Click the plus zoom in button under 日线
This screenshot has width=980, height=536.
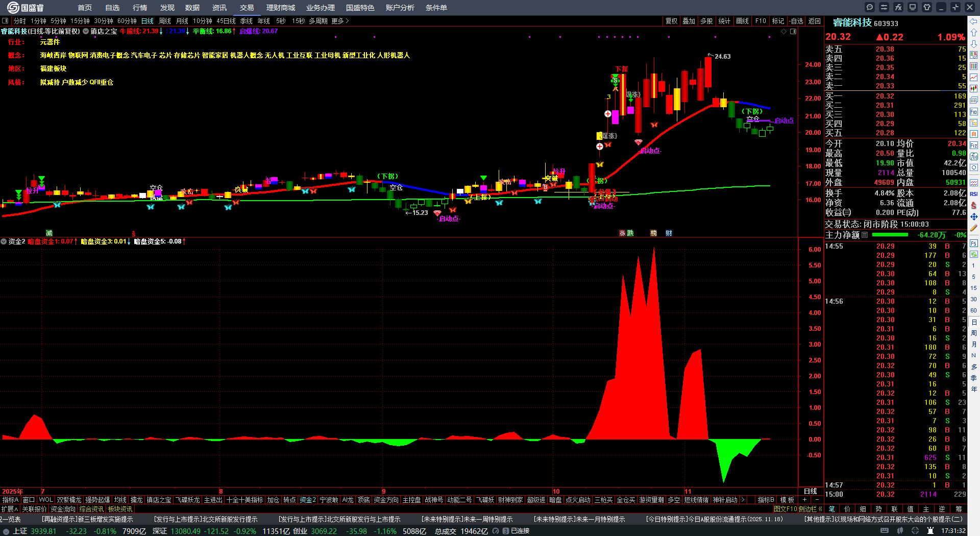[x=805, y=500]
